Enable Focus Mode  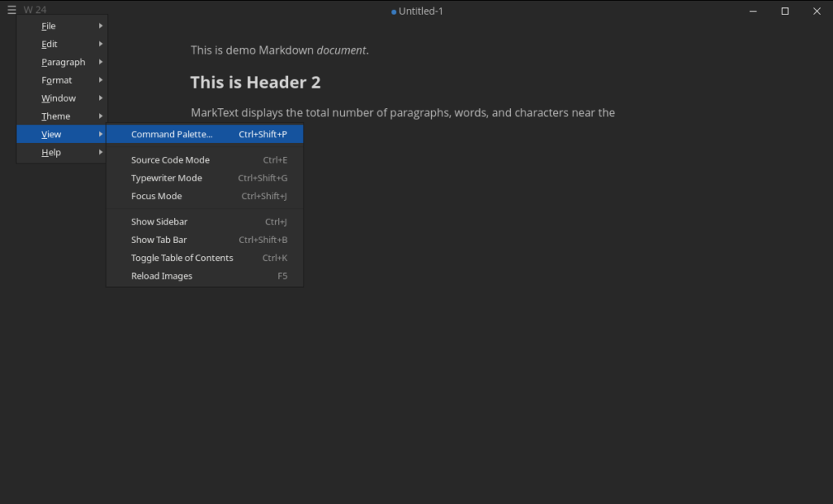coord(158,196)
